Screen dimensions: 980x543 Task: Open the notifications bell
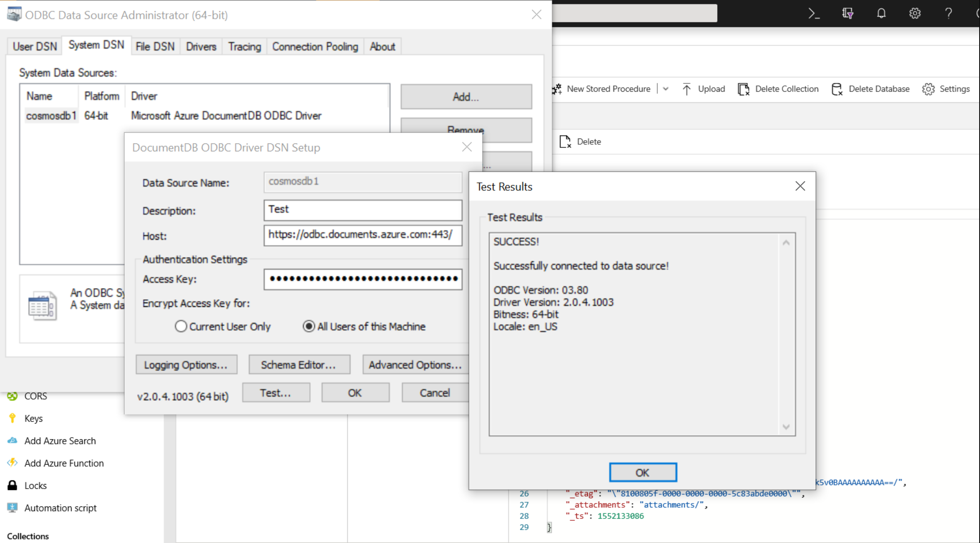[881, 14]
